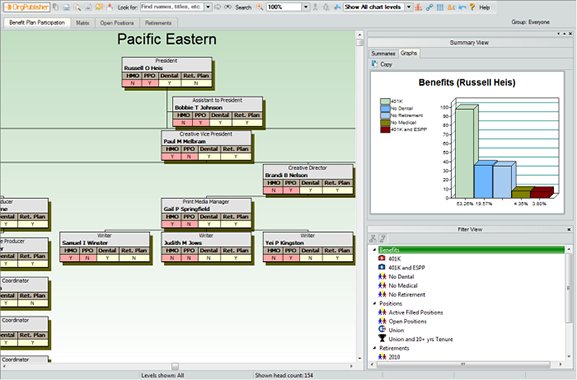
Task: Select Yei P Kingston Writer box
Action: pos(308,247)
